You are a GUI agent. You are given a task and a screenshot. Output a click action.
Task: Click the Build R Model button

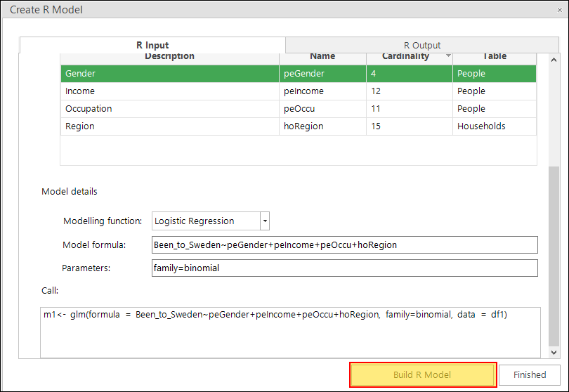[x=423, y=374]
